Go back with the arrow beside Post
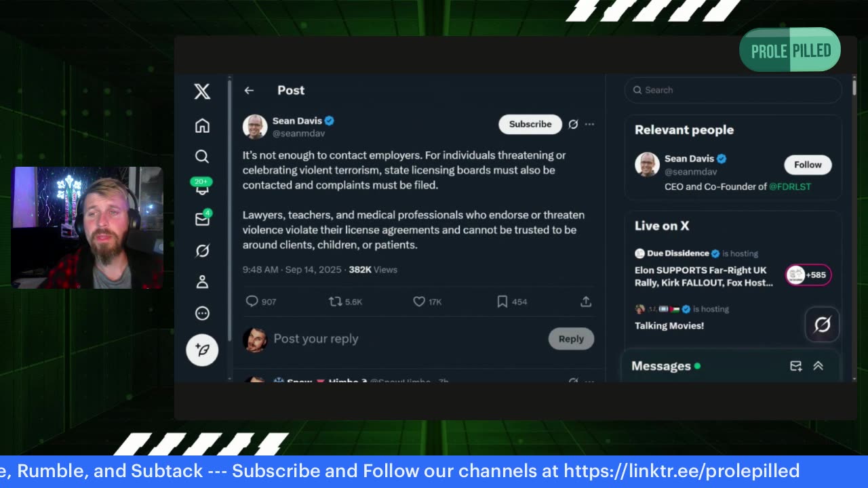Image resolution: width=868 pixels, height=488 pixels. point(249,90)
